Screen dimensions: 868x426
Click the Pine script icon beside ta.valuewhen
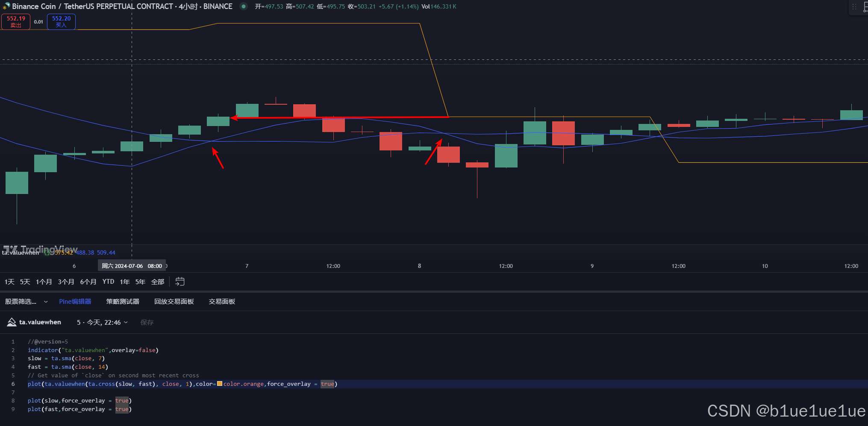coord(12,322)
